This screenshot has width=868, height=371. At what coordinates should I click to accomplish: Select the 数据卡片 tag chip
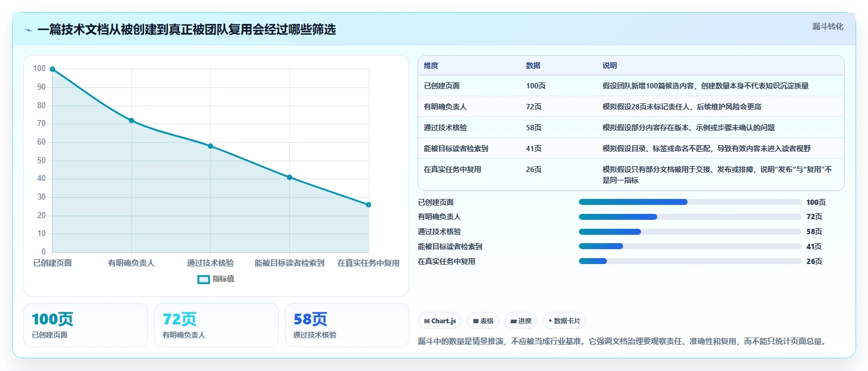click(565, 321)
